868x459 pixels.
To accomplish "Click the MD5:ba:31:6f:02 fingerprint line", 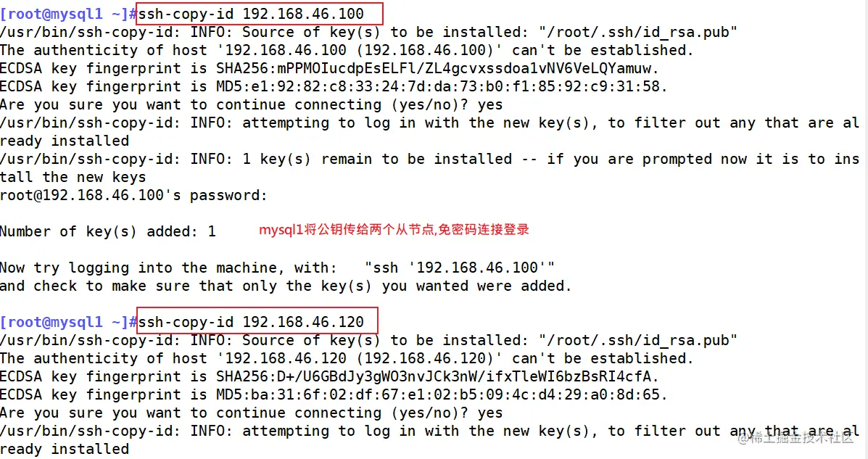I will [x=334, y=394].
